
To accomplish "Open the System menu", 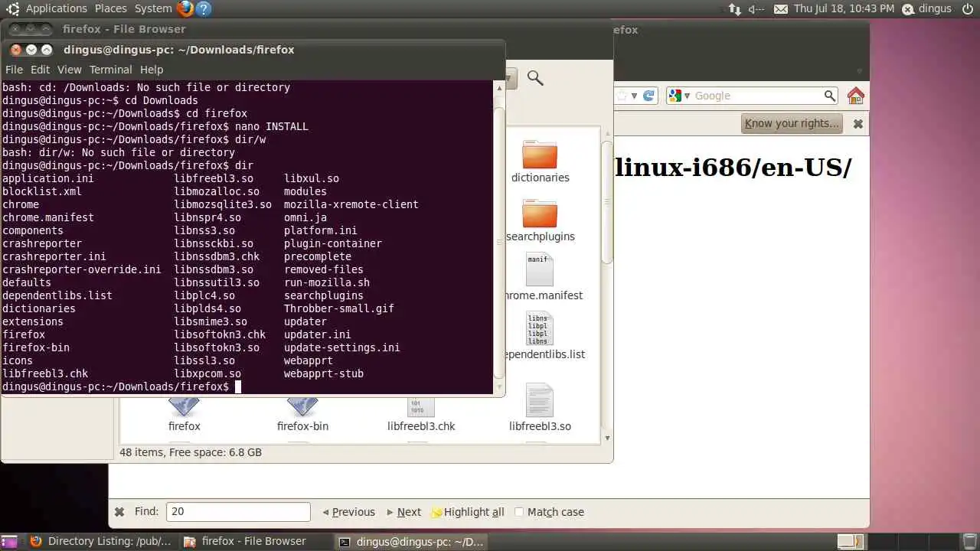I will (153, 9).
